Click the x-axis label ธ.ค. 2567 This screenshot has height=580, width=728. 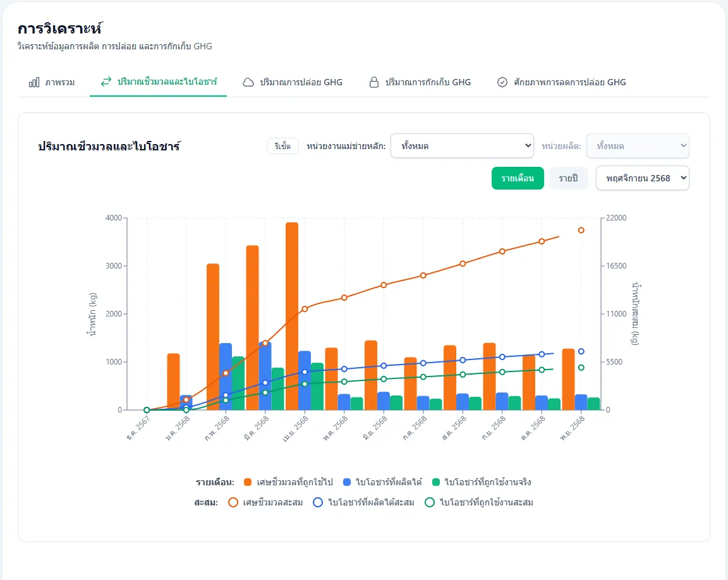pos(138,428)
